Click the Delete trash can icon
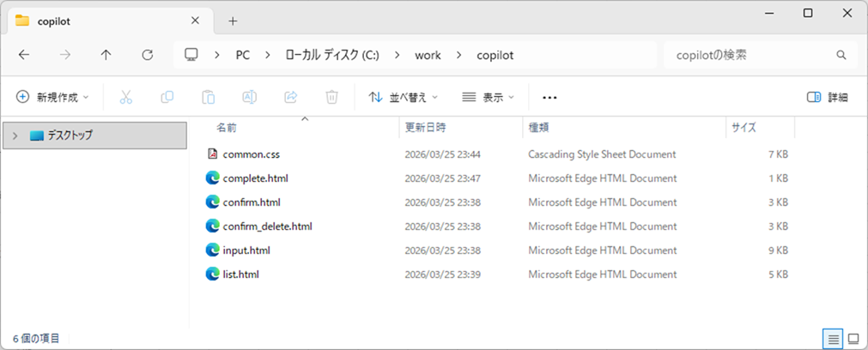The image size is (868, 350). tap(331, 97)
